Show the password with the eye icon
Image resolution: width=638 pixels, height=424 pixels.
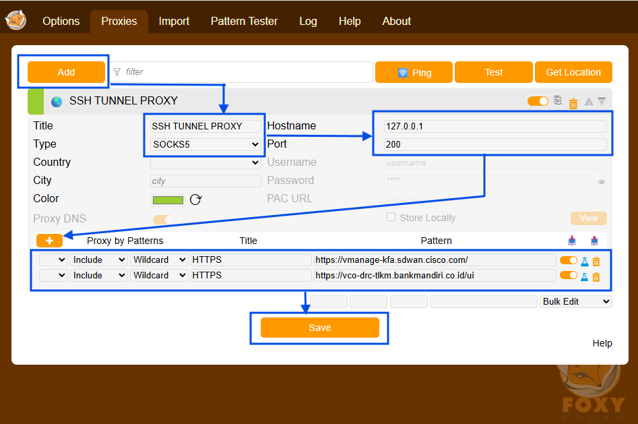(x=601, y=181)
